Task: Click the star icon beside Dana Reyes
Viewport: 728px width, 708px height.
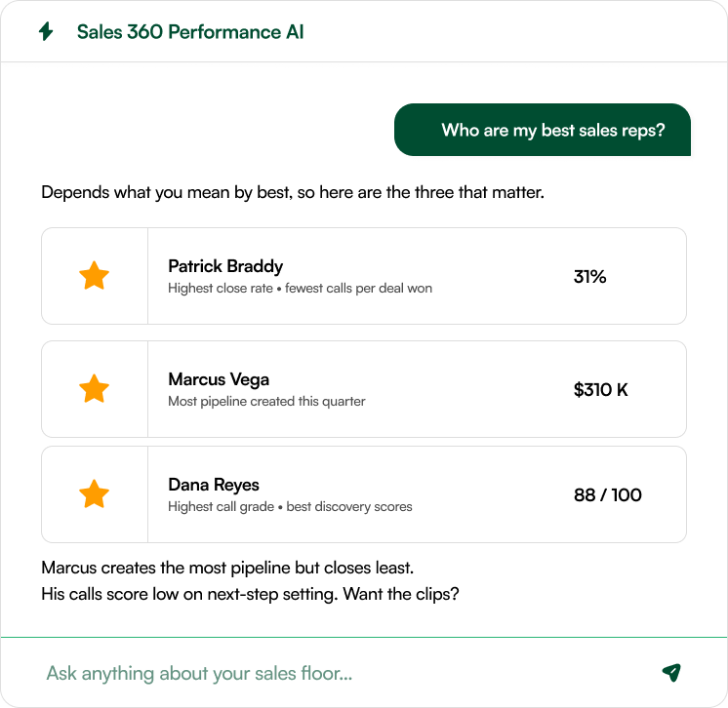Action: (95, 494)
